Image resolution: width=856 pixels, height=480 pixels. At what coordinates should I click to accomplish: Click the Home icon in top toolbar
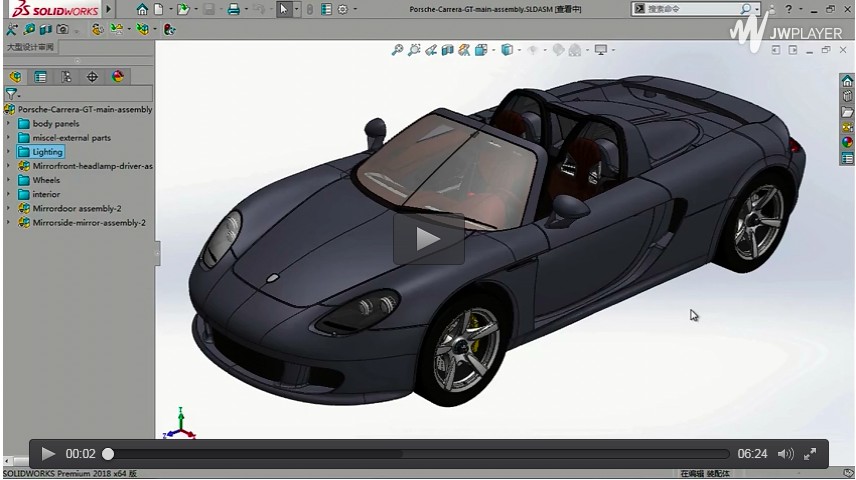(x=142, y=9)
